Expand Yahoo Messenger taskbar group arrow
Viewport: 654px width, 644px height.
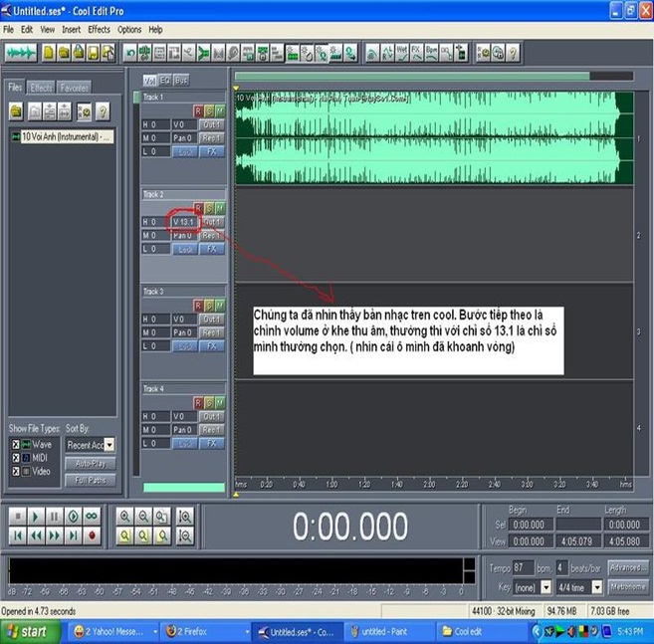pyautogui.click(x=155, y=632)
